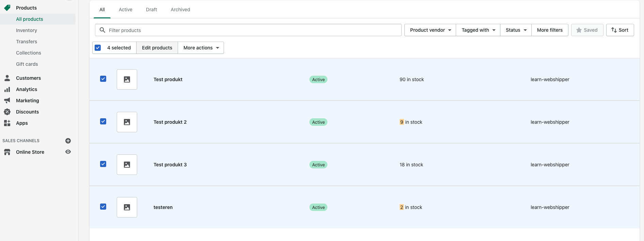Image resolution: width=644 pixels, height=241 pixels.
Task: Click the Filter products search field
Action: [252, 30]
